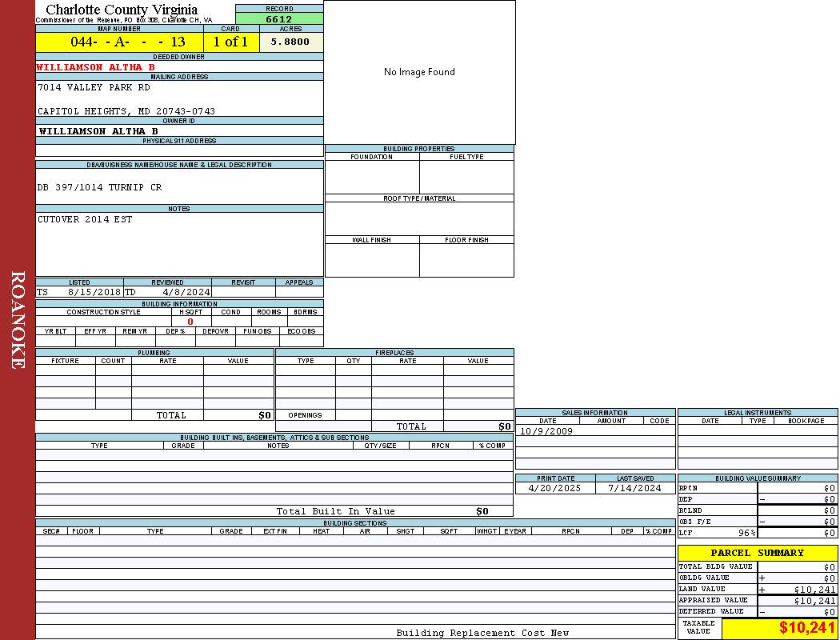Select the yellow map number field
Screen dimensions: 840x640
pyautogui.click(x=118, y=42)
